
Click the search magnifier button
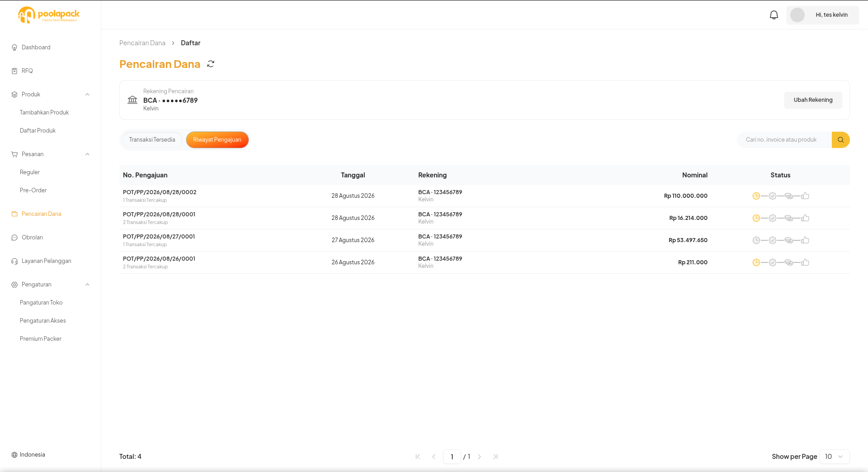[x=840, y=140]
